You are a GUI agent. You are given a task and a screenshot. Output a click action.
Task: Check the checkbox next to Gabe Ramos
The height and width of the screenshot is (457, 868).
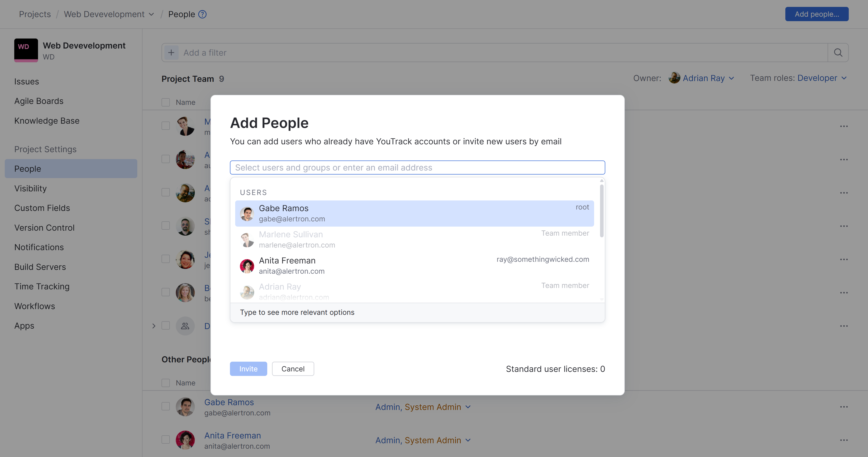[165, 406]
